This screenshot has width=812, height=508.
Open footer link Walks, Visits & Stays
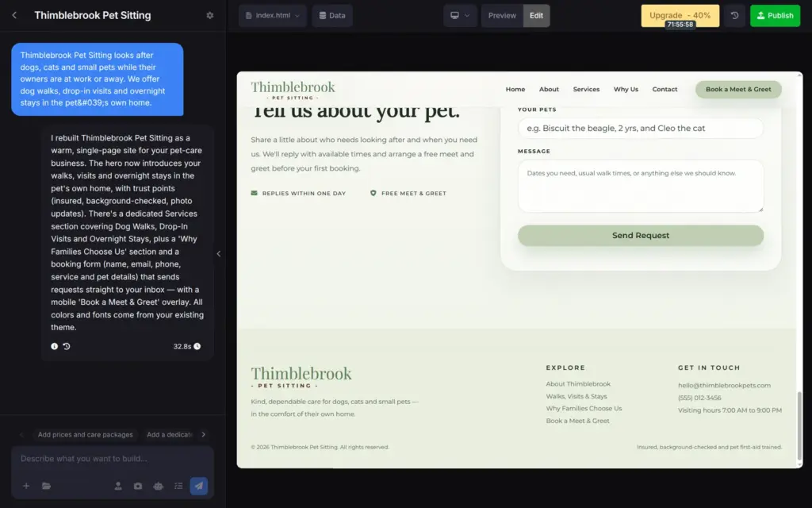click(576, 397)
